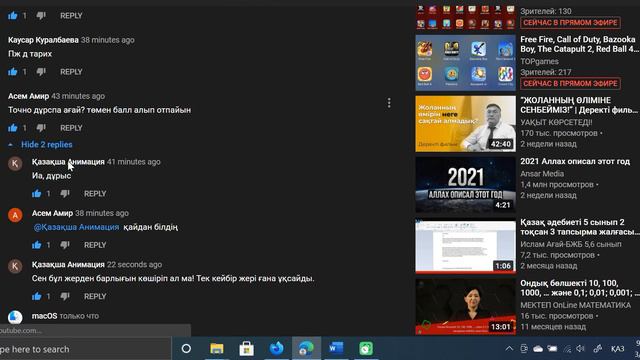
Task: Like the reply "қайдан білдің"
Action: [x=37, y=245]
